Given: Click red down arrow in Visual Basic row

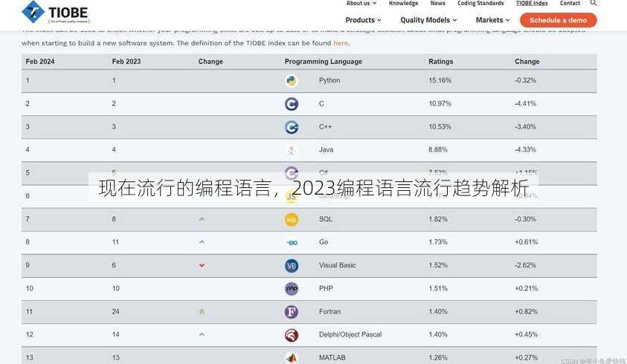Looking at the screenshot, I should 202,265.
